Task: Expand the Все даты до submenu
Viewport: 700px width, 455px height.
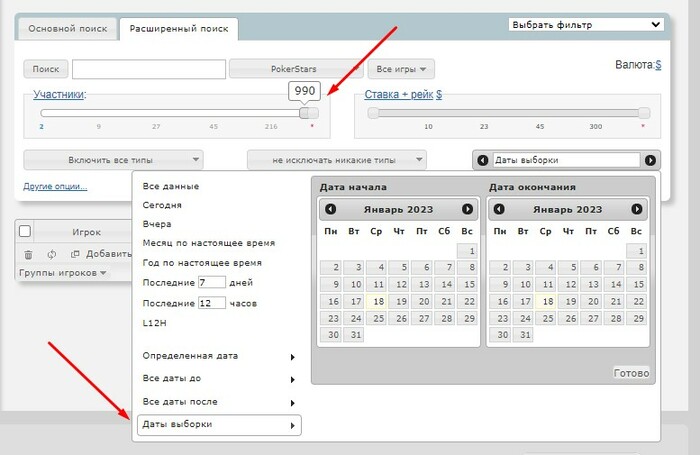Action: pyautogui.click(x=219, y=379)
